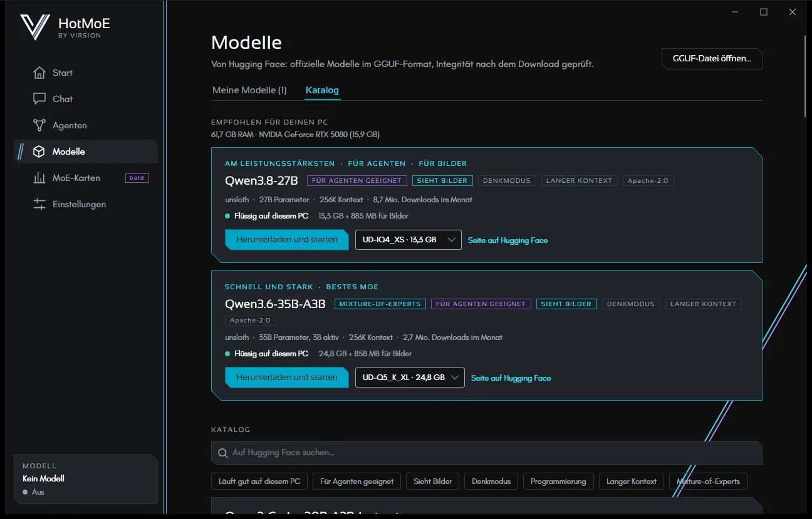Select the Katalog tab
This screenshot has height=519, width=812.
pyautogui.click(x=322, y=90)
